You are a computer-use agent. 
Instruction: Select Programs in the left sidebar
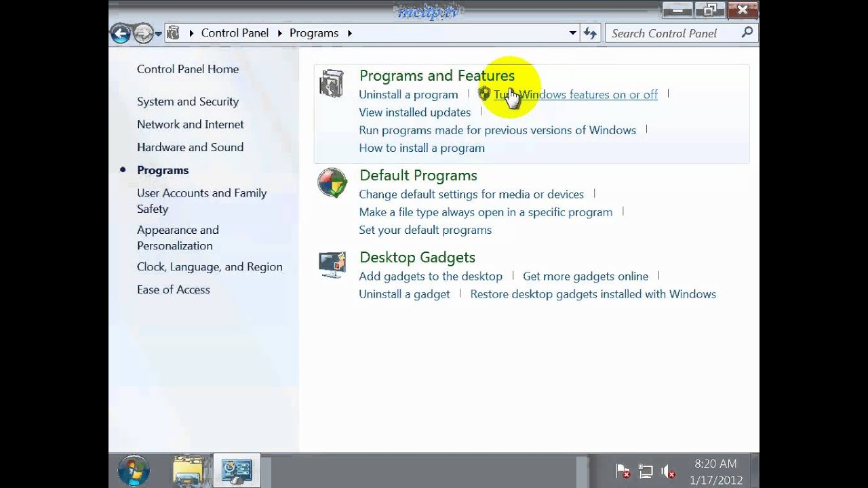tap(163, 170)
